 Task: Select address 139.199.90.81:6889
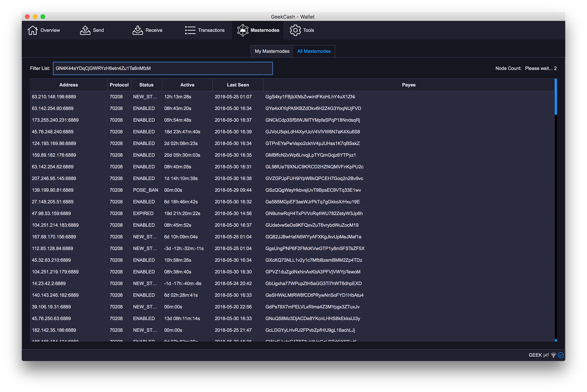pos(52,190)
